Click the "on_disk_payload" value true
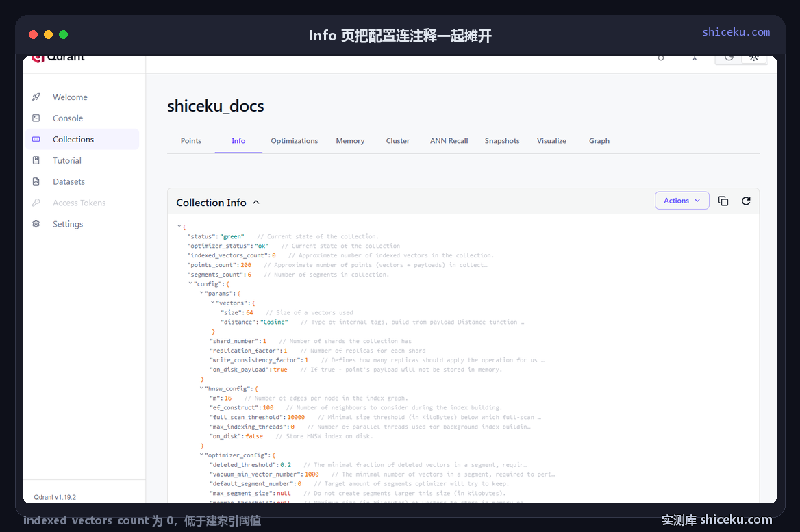 pyautogui.click(x=280, y=369)
